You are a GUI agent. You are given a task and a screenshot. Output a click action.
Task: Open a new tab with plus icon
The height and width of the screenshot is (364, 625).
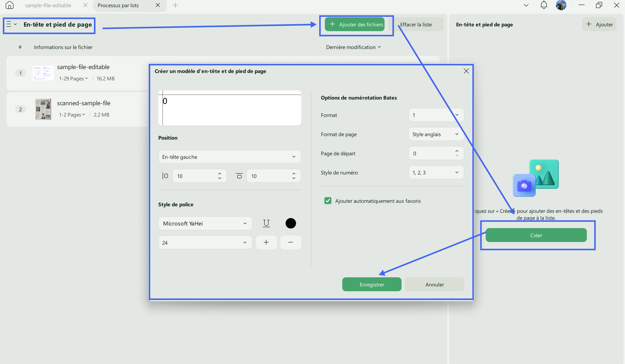[175, 5]
